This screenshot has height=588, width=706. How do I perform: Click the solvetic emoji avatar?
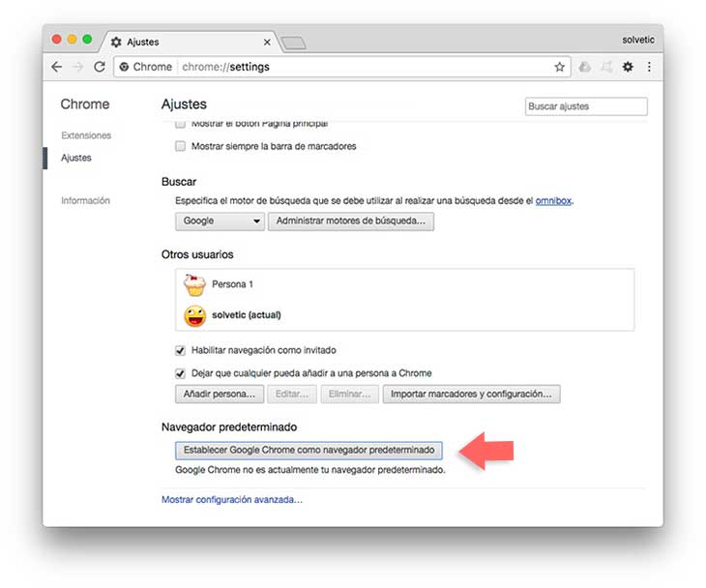tap(195, 315)
